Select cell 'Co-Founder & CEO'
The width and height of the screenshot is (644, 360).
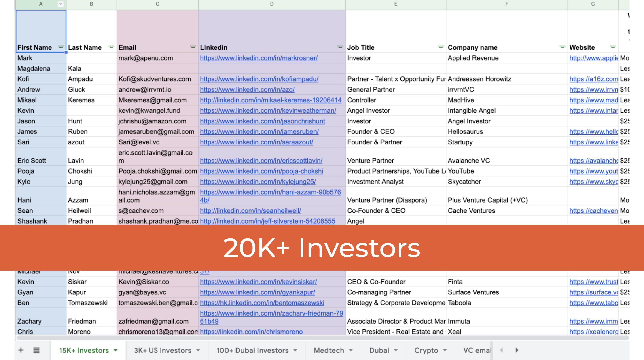pyautogui.click(x=396, y=210)
